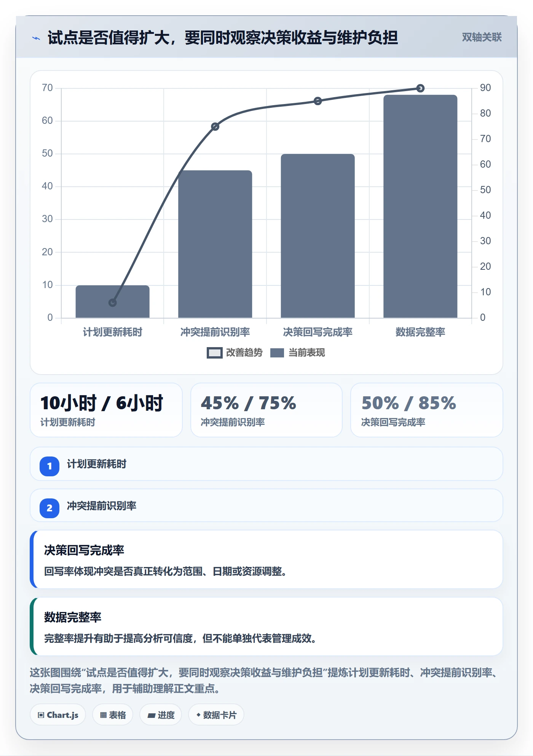Click the 表格 tag
Viewport: 533px width, 756px height.
tap(113, 715)
